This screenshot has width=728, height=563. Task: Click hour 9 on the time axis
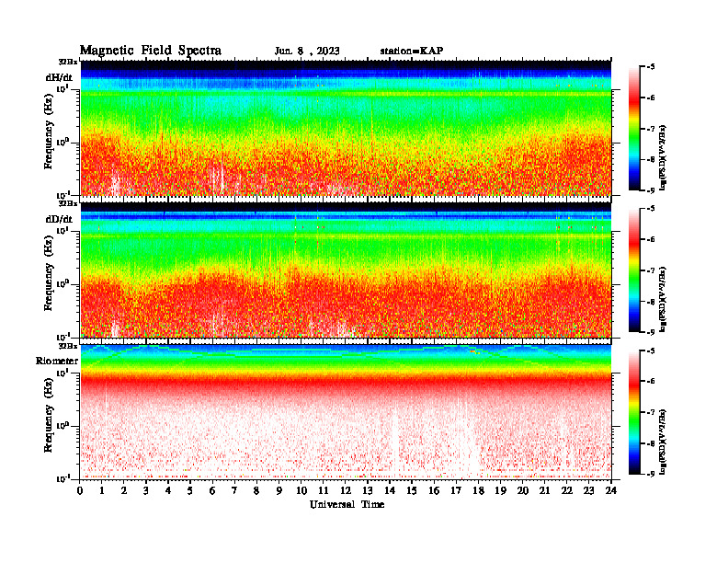point(279,491)
